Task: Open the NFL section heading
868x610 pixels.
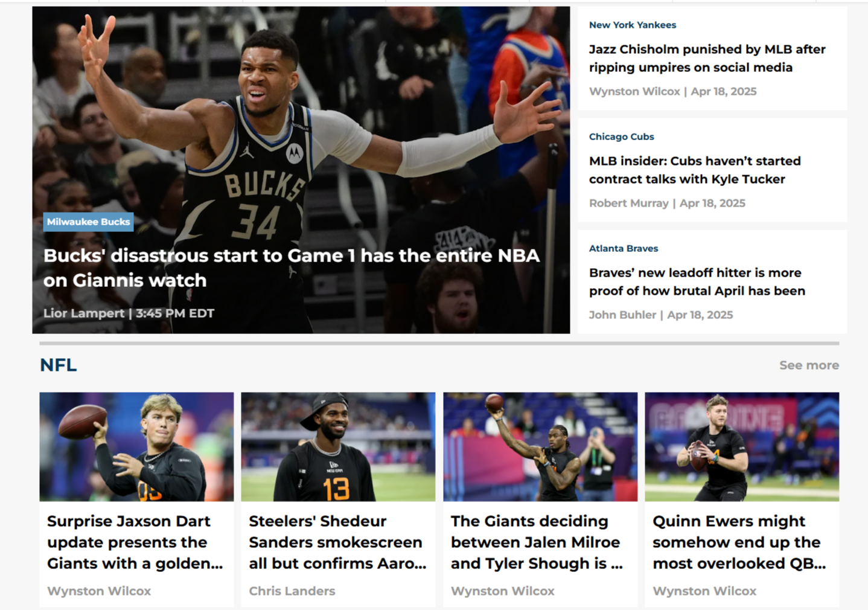Action: point(58,365)
